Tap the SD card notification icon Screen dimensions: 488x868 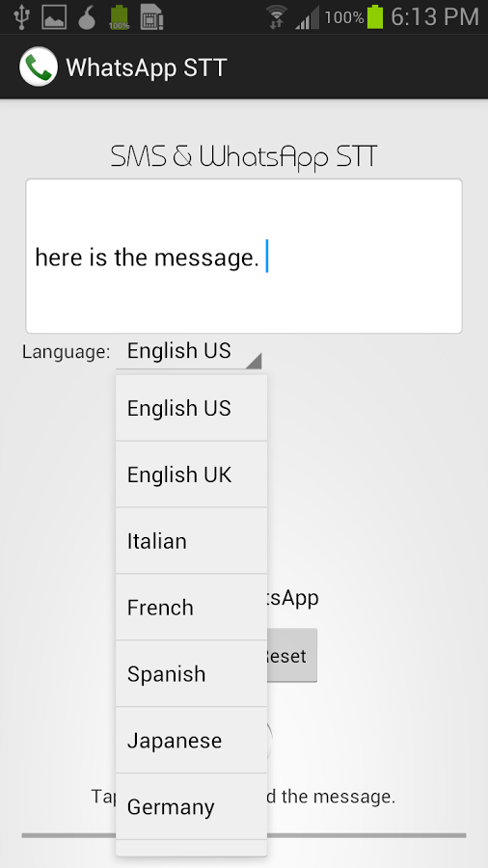(151, 17)
